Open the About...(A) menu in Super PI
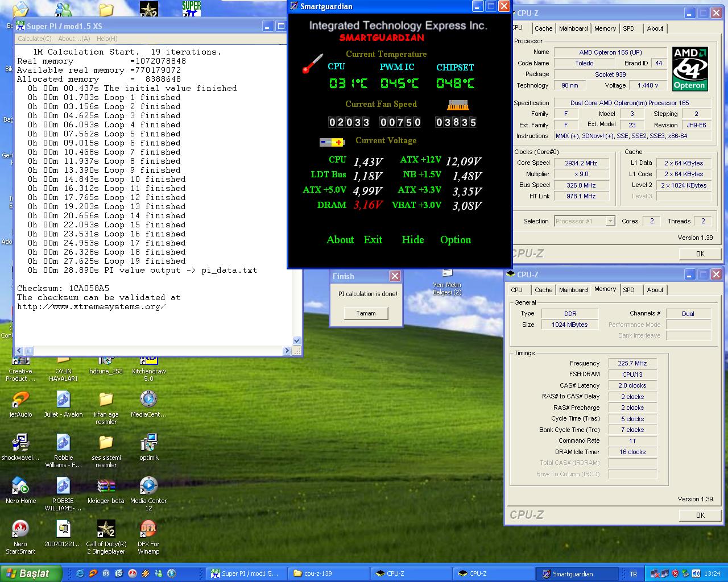This screenshot has height=582, width=728. coord(74,39)
